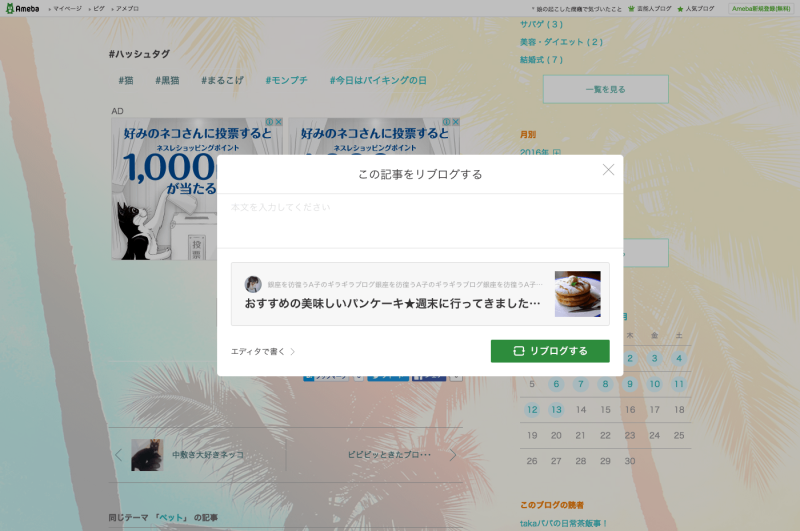Click the author avatar in reblog card

(x=253, y=284)
